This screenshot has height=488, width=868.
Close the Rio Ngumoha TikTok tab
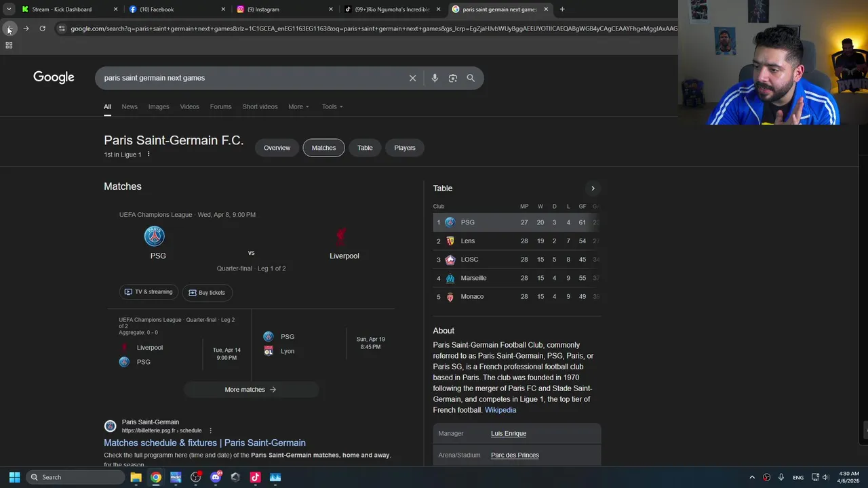[x=438, y=9]
